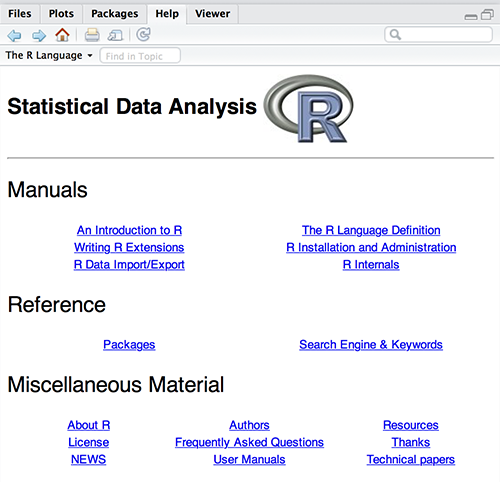Switch to the Files tab
500x482 pixels.
click(20, 14)
